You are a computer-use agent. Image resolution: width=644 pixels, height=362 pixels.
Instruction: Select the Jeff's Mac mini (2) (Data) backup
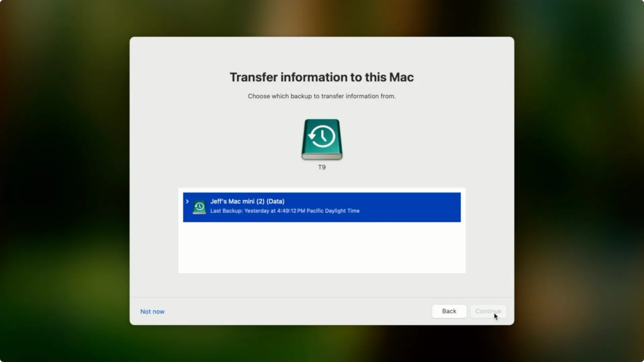(x=322, y=207)
